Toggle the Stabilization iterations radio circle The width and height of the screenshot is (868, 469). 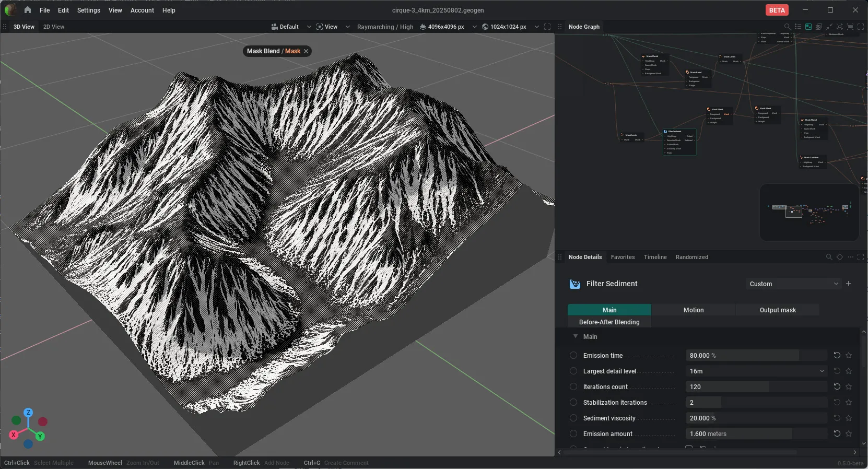(x=573, y=402)
